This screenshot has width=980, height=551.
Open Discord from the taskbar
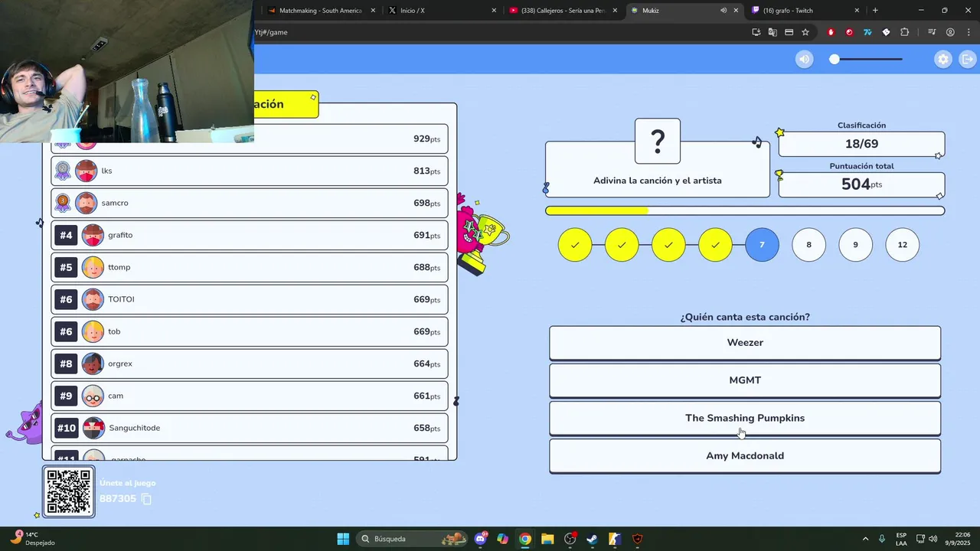(480, 539)
